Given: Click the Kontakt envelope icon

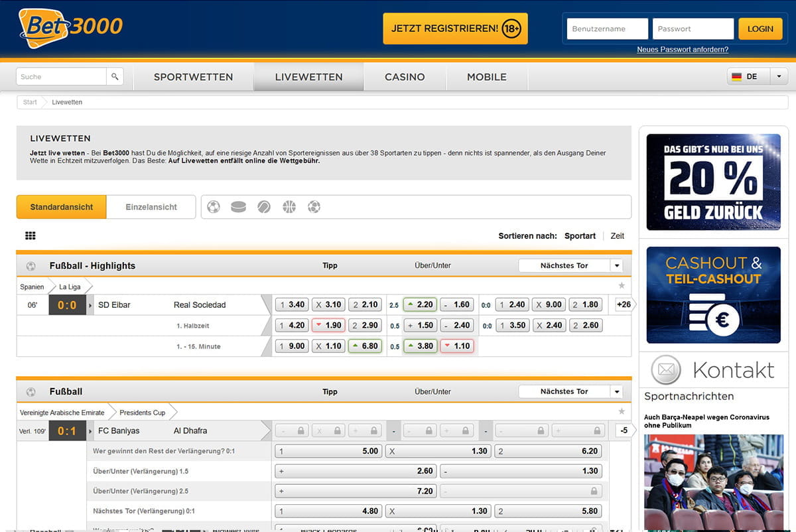Looking at the screenshot, I should tap(666, 370).
